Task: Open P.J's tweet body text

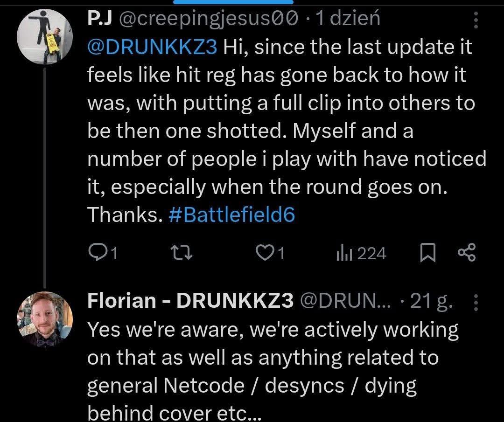Action: pyautogui.click(x=280, y=131)
